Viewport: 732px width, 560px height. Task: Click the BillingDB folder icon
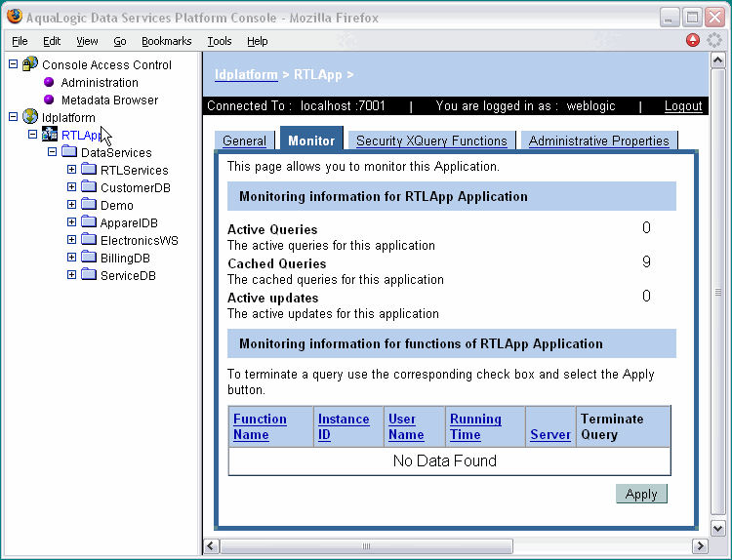pyautogui.click(x=89, y=257)
